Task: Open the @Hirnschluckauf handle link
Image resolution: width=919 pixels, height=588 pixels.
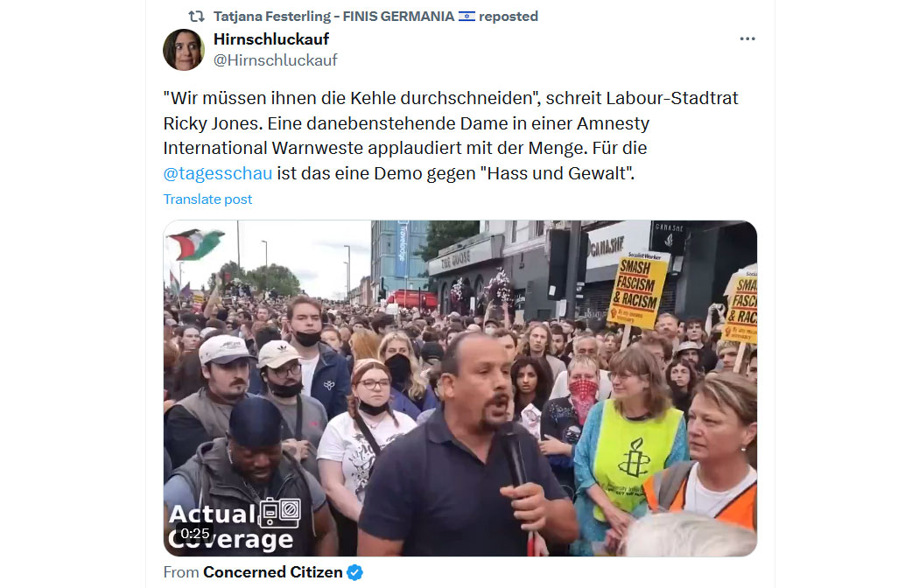Action: 276,60
